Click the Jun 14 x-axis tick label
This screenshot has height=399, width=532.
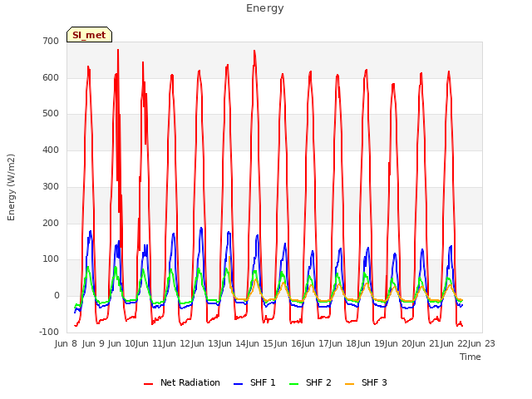(x=234, y=343)
